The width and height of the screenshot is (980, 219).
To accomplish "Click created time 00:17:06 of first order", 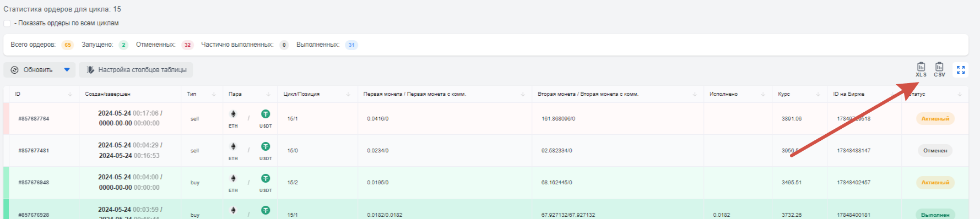I will [145, 113].
